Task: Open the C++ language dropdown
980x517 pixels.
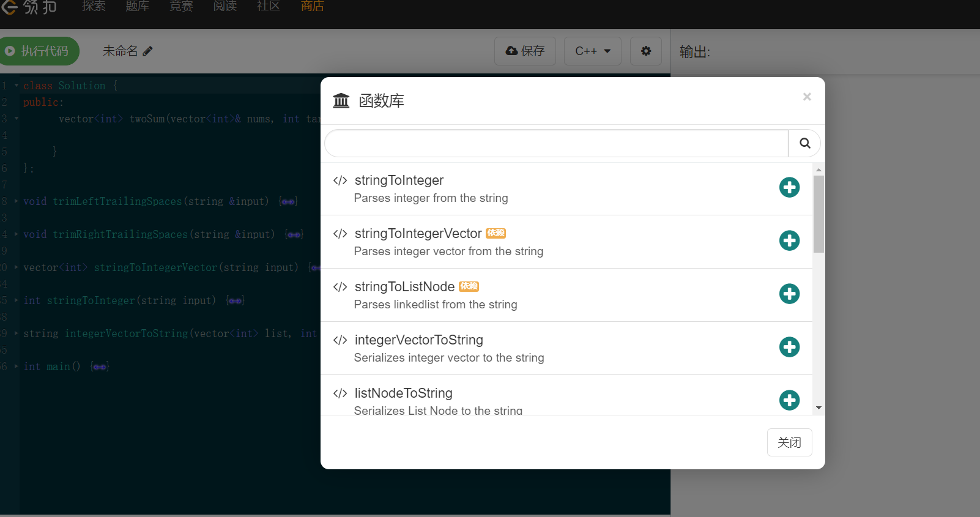Action: pos(593,51)
